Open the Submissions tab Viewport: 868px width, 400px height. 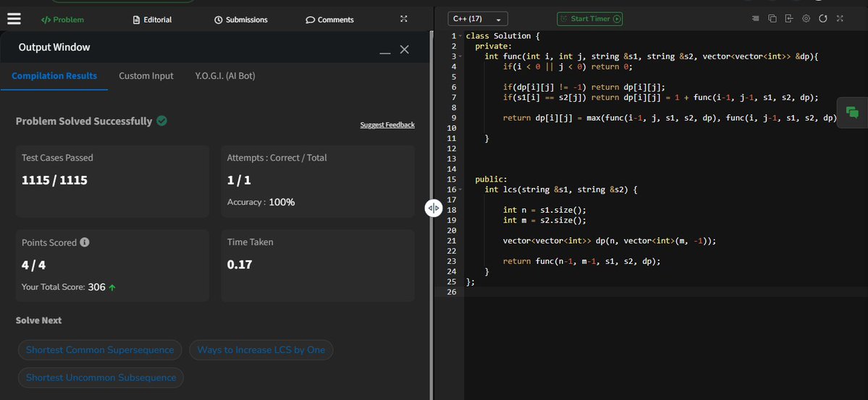[x=241, y=20]
